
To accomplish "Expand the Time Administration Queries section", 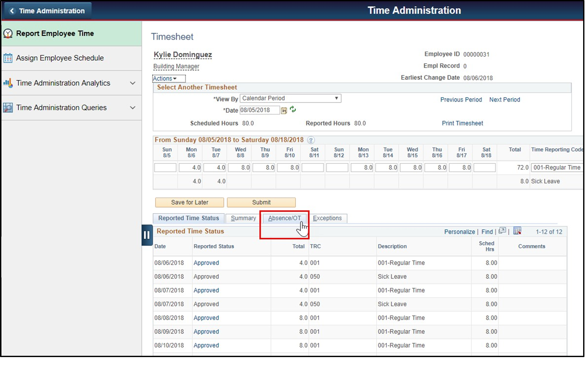I will 133,107.
